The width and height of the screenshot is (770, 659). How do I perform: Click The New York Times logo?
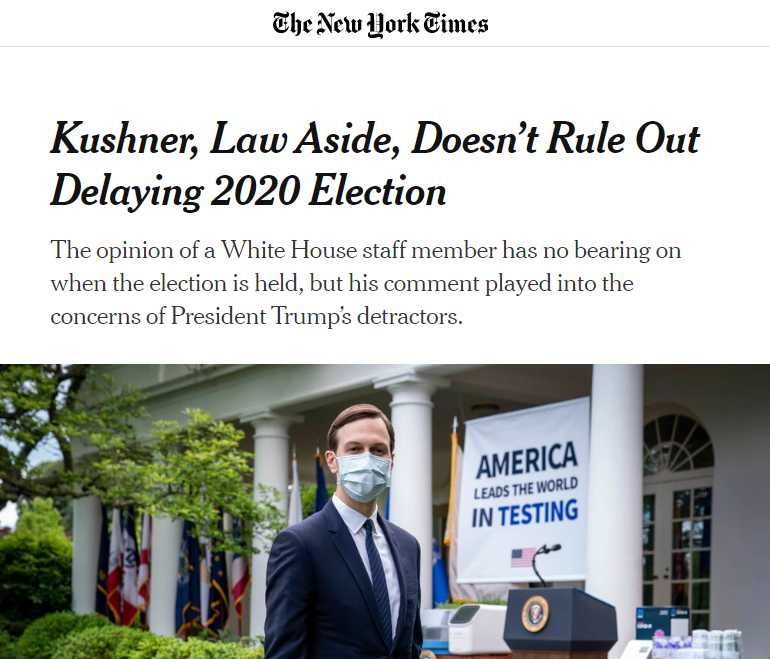pyautogui.click(x=380, y=23)
